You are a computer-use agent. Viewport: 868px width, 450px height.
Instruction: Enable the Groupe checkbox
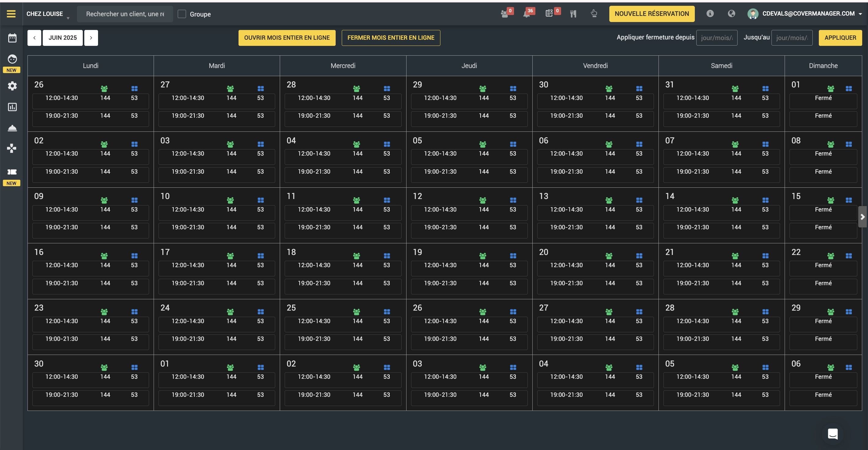pos(182,14)
